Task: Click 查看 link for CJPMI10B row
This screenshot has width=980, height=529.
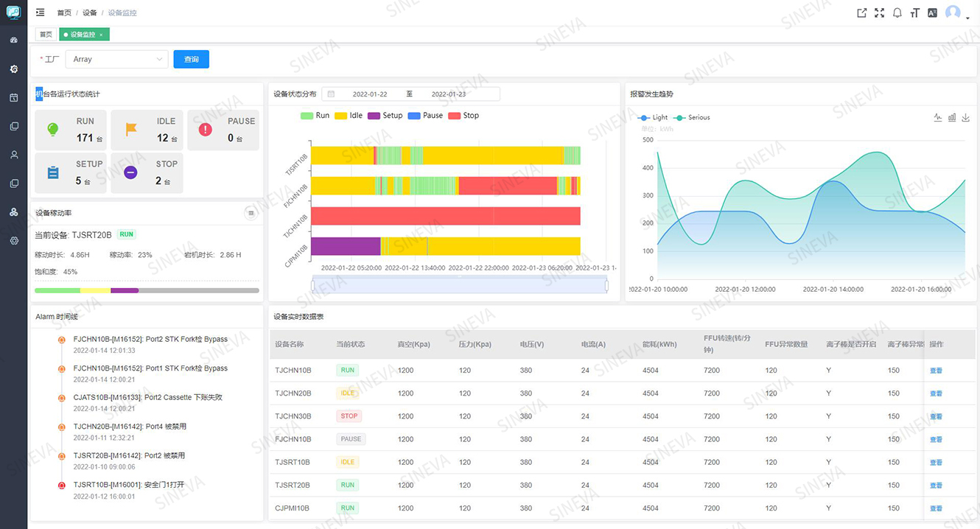Action: click(936, 508)
